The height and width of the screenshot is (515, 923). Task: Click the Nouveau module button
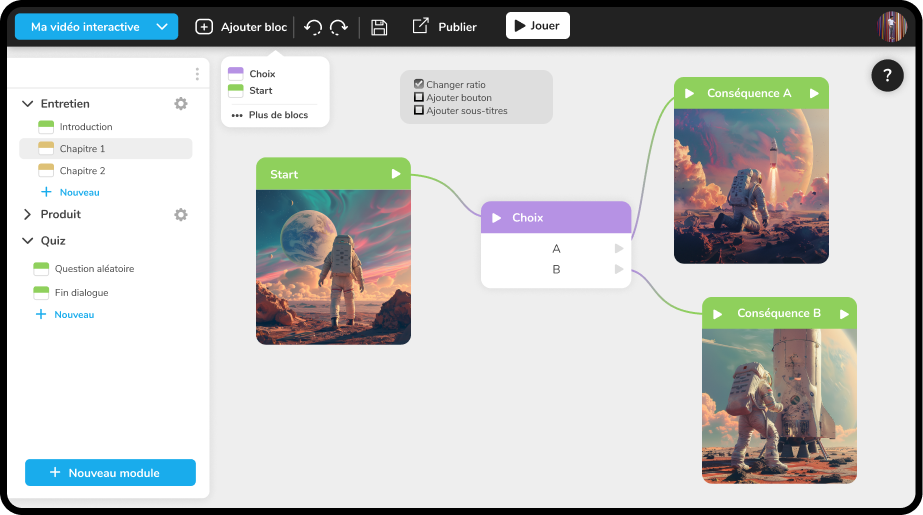[110, 473]
